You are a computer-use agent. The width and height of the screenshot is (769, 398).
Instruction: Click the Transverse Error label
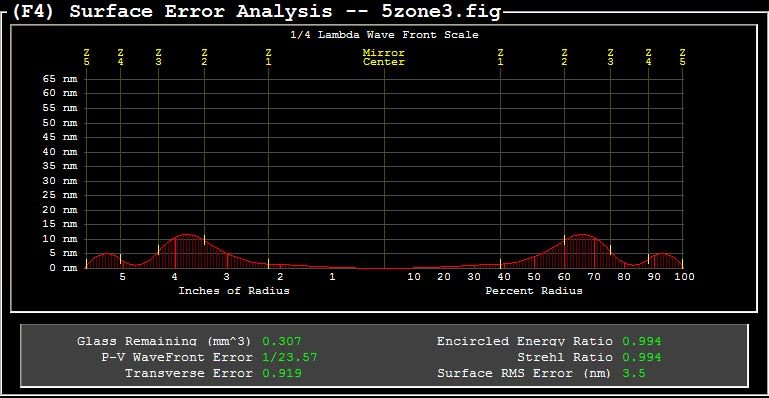pyautogui.click(x=189, y=373)
